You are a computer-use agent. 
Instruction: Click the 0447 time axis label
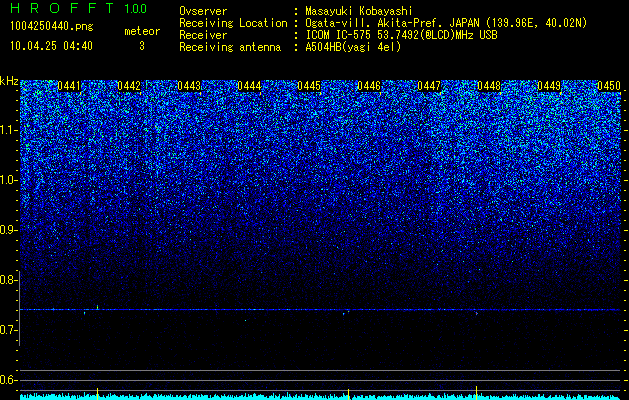[429, 86]
